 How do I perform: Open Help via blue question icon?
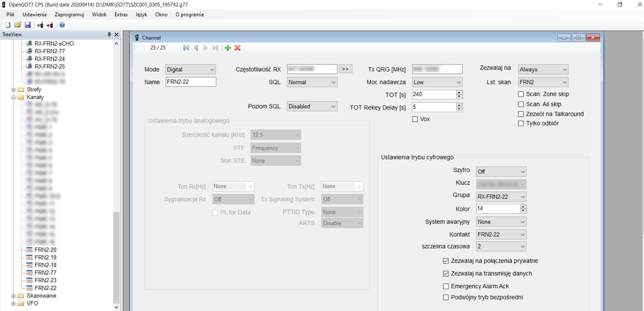pos(62,25)
